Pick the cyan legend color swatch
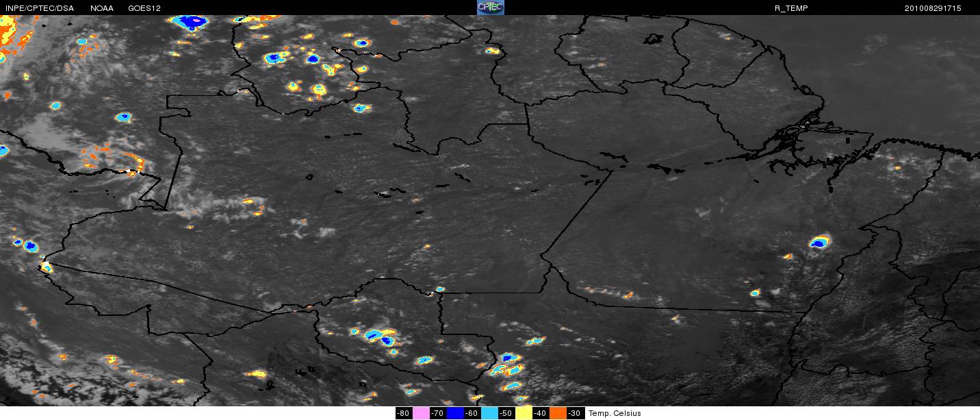This screenshot has width=980, height=420. tap(489, 413)
